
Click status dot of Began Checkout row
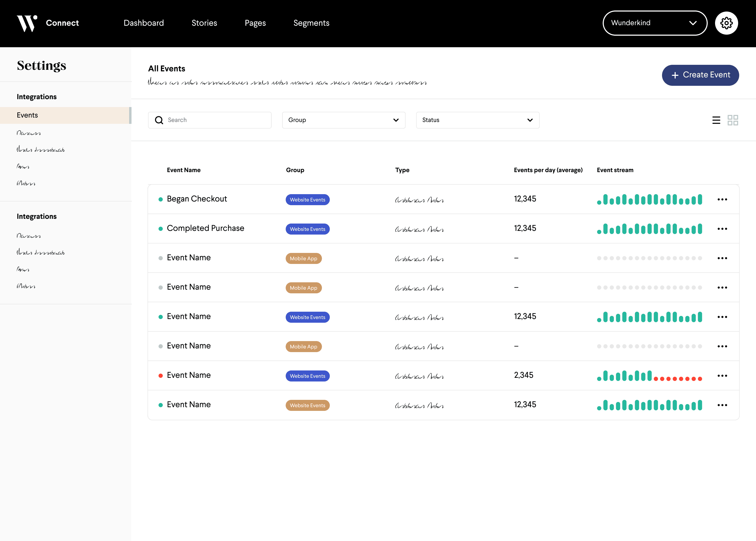161,199
